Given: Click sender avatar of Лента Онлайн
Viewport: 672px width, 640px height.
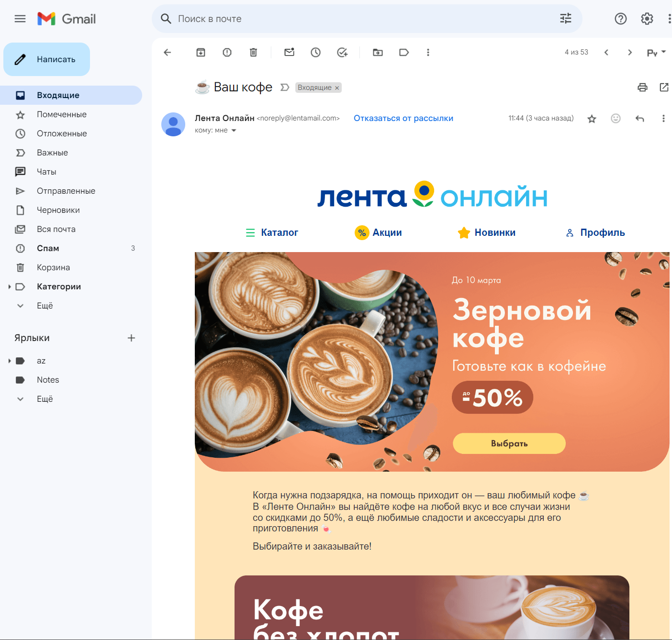Looking at the screenshot, I should 173,124.
